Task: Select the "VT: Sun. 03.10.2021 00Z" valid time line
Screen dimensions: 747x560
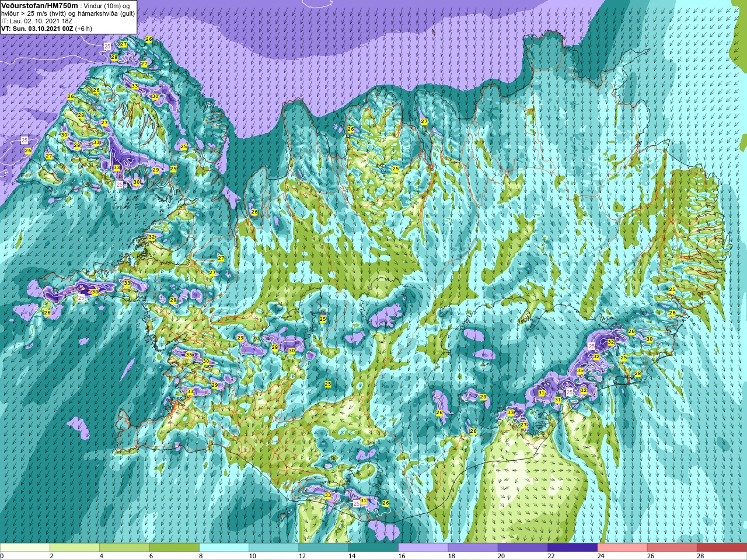Action: click(x=37, y=28)
